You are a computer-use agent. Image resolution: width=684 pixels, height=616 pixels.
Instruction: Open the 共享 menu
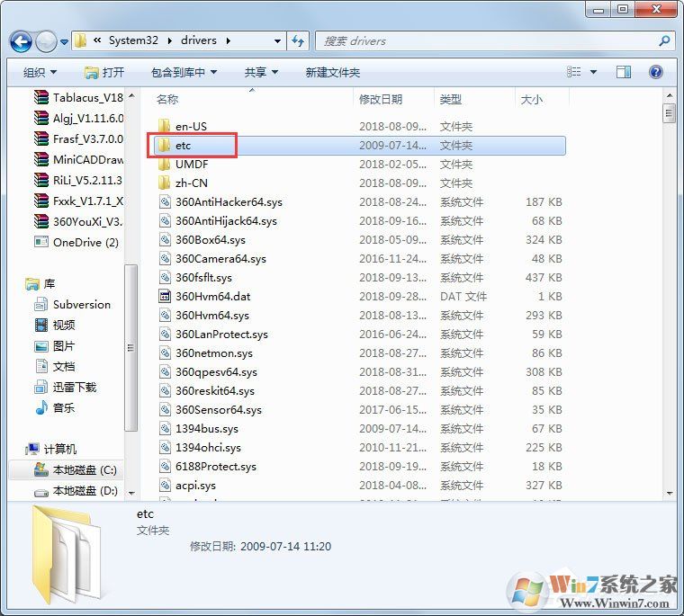pos(261,72)
